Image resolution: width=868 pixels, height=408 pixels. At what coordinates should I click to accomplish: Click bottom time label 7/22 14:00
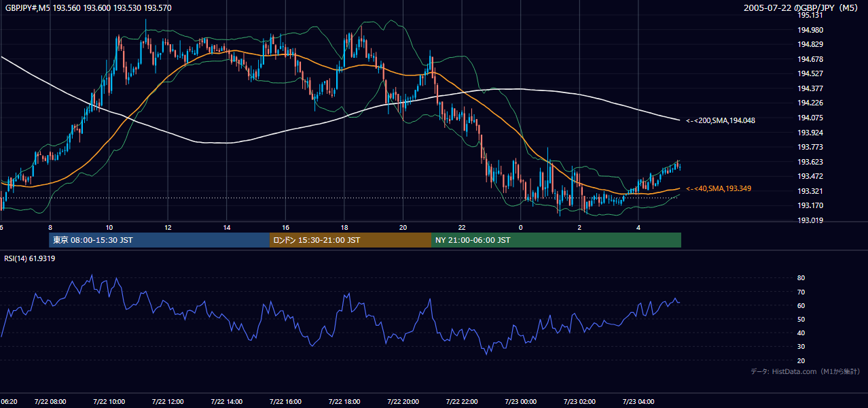point(226,401)
